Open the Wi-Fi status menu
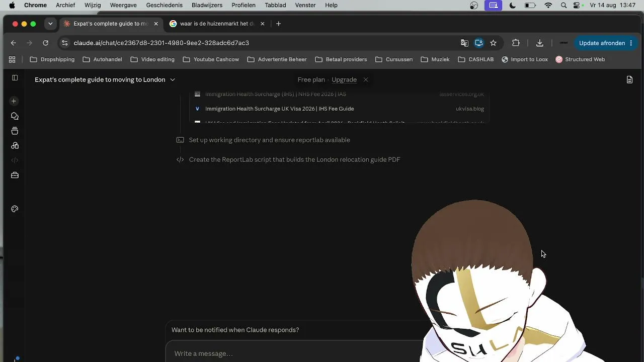 pos(548,5)
